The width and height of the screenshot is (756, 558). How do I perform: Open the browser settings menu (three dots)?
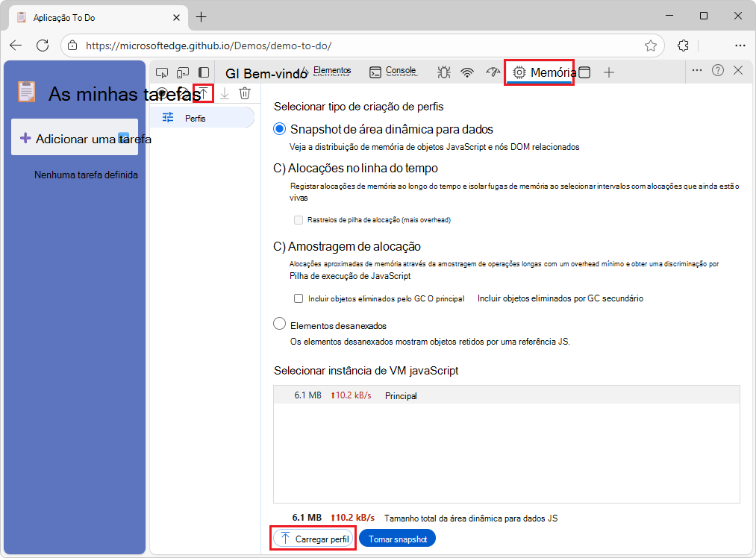740,45
